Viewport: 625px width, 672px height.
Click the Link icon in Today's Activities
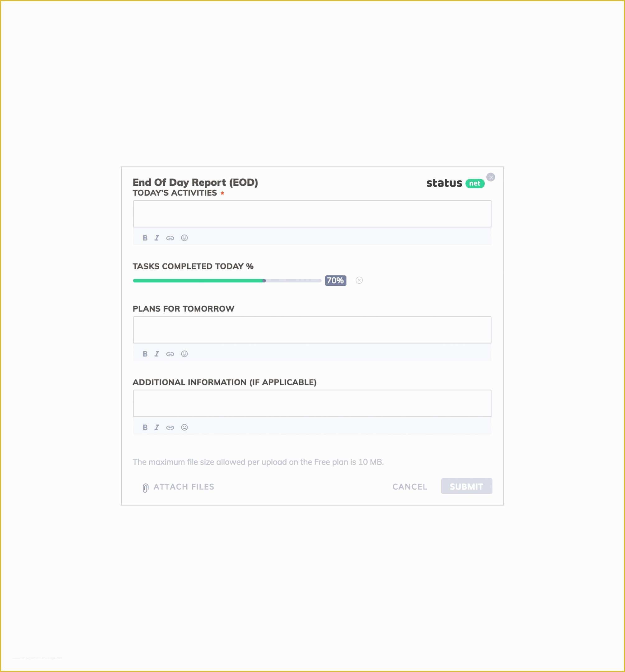click(170, 238)
